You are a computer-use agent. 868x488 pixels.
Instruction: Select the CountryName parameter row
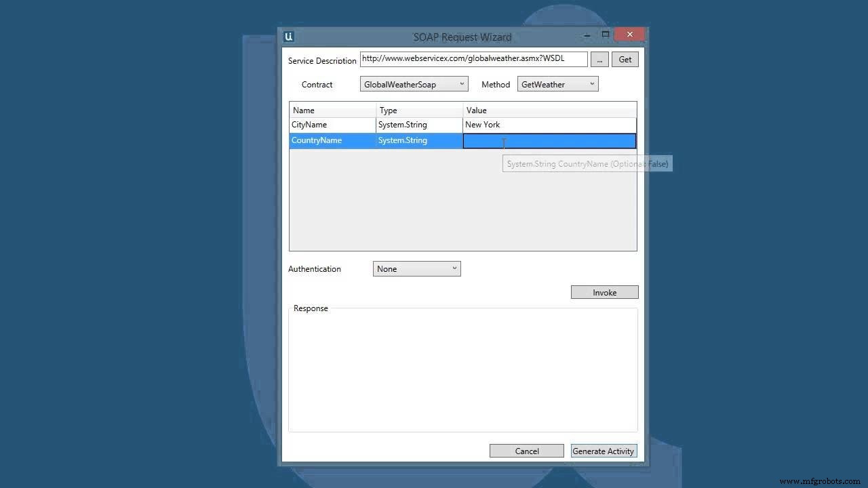coord(332,140)
